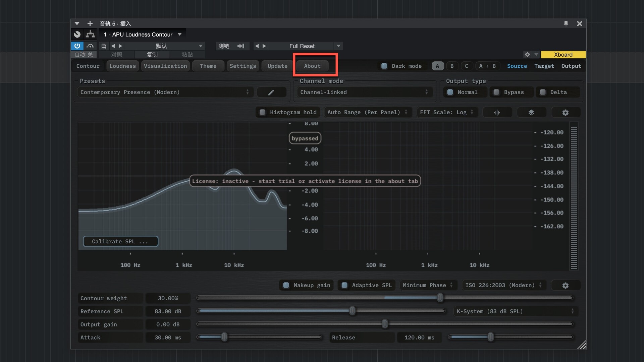Image resolution: width=644 pixels, height=362 pixels.
Task: Open the Contemporary Presence presets dropdown
Action: [x=164, y=92]
